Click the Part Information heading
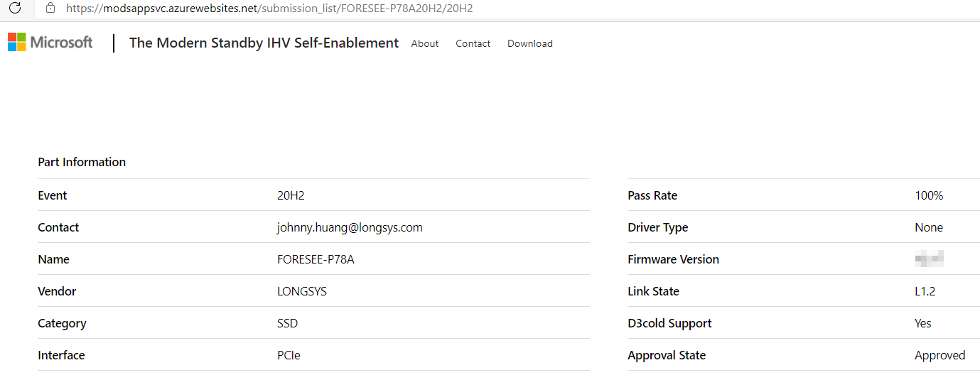Viewport: 980px width, 375px height. [x=82, y=162]
